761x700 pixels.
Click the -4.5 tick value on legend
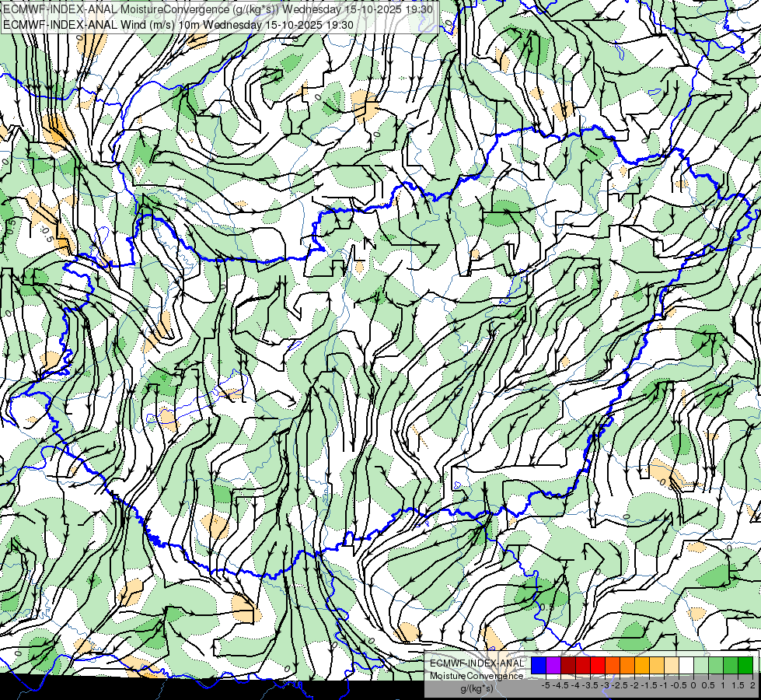(560, 685)
